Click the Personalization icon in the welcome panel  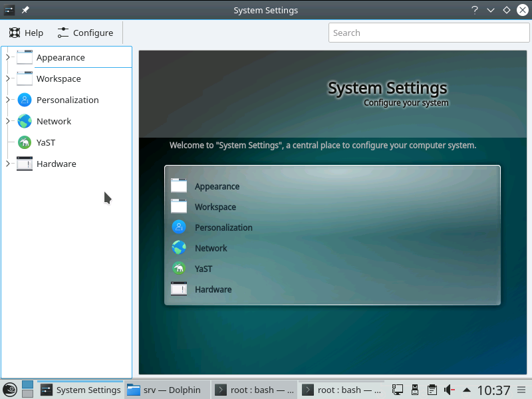179,227
